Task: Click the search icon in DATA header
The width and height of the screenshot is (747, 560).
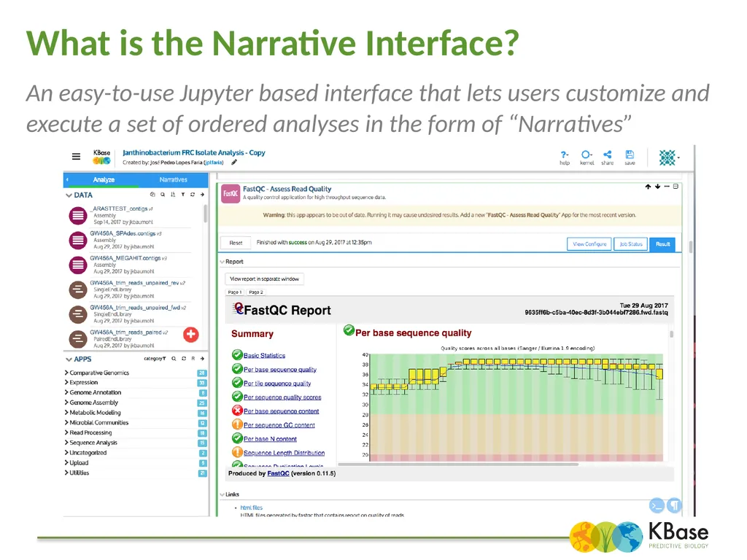Action: (x=163, y=195)
